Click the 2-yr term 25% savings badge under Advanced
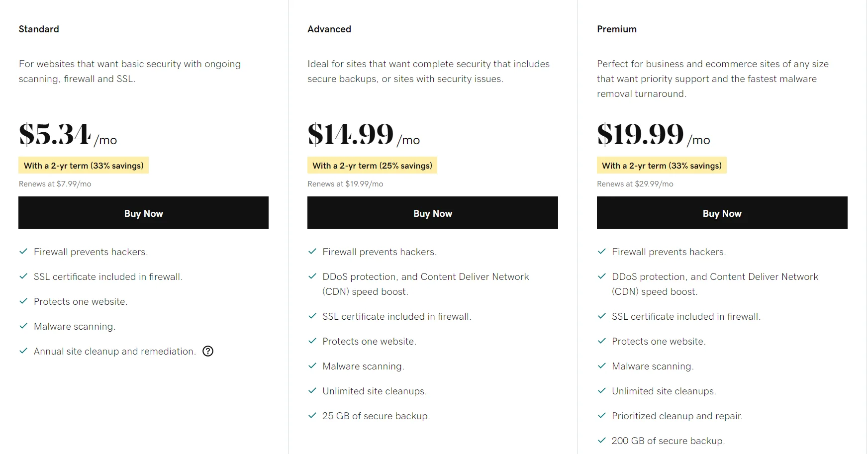The image size is (868, 454). click(372, 165)
